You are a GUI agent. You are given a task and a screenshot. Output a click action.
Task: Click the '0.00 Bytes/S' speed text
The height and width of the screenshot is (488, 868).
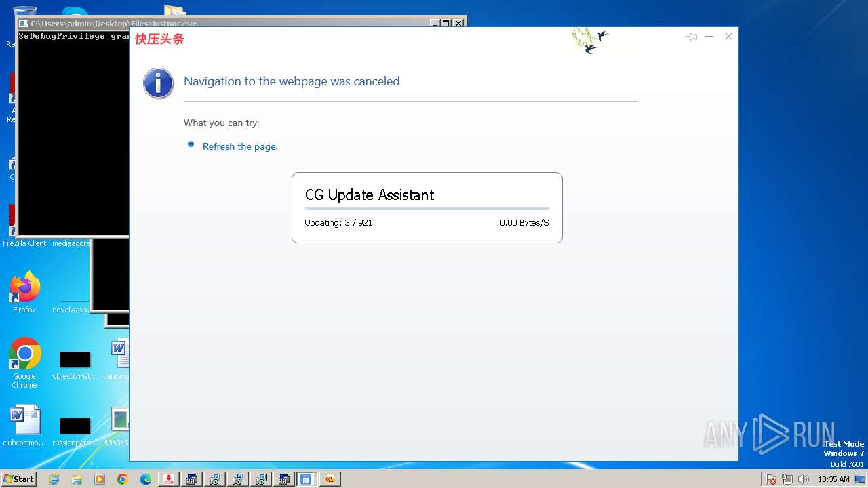524,222
